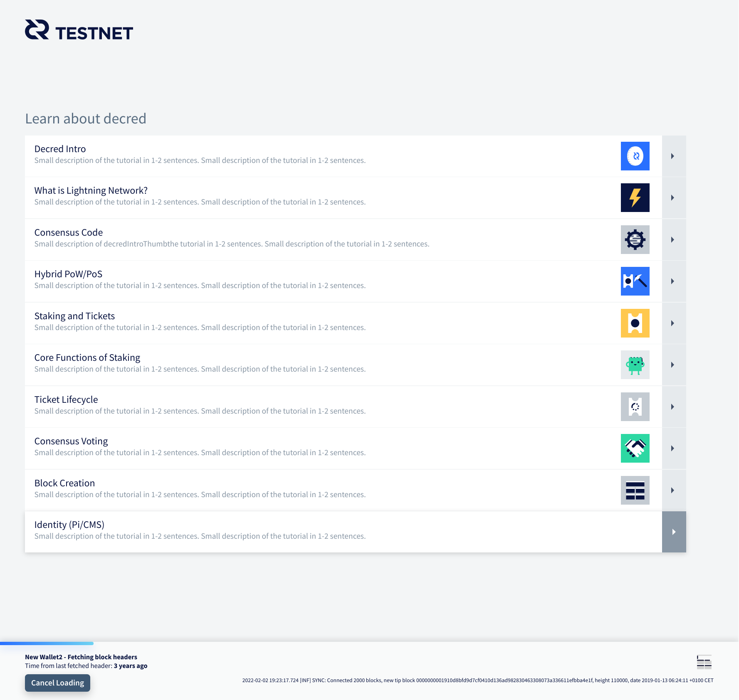This screenshot has height=700, width=739.
Task: Open the Decred Intro thumbnail icon
Action: click(635, 156)
